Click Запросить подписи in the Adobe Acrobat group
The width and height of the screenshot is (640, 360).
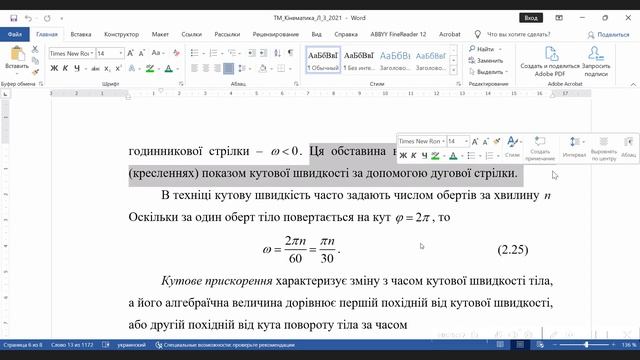click(596, 62)
